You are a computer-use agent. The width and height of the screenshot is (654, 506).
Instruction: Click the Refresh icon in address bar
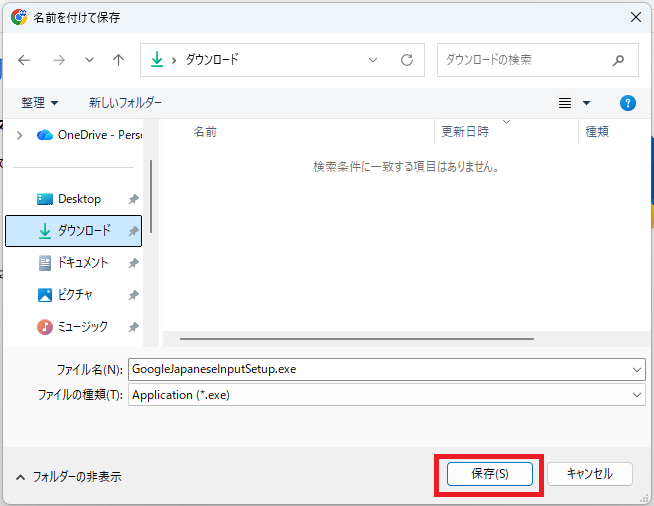406,60
